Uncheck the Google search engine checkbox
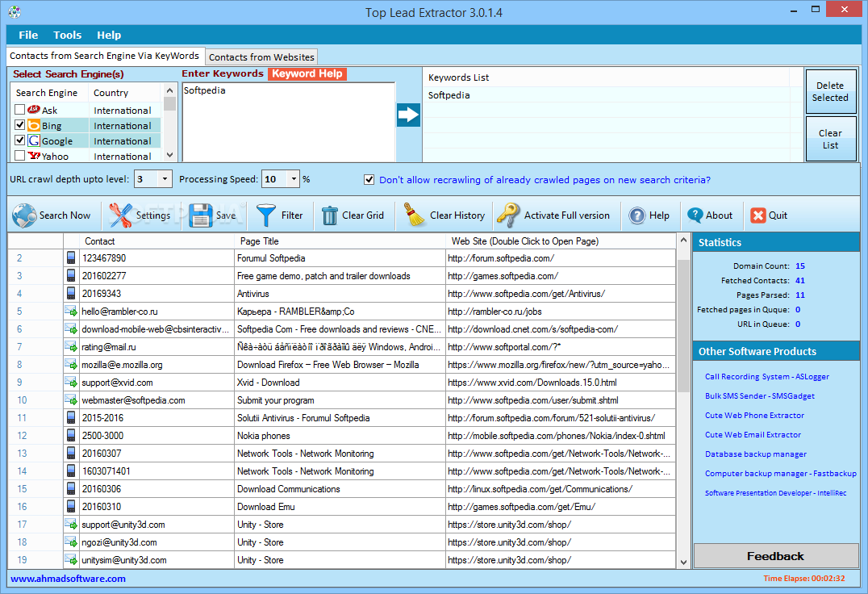Viewport: 868px width, 594px height. (20, 140)
